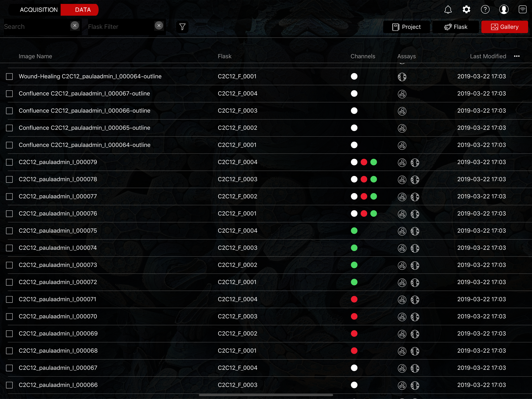Click the wound-healing assay icon in Wound-Healing 000064-outline row
532x399 pixels.
click(x=402, y=77)
